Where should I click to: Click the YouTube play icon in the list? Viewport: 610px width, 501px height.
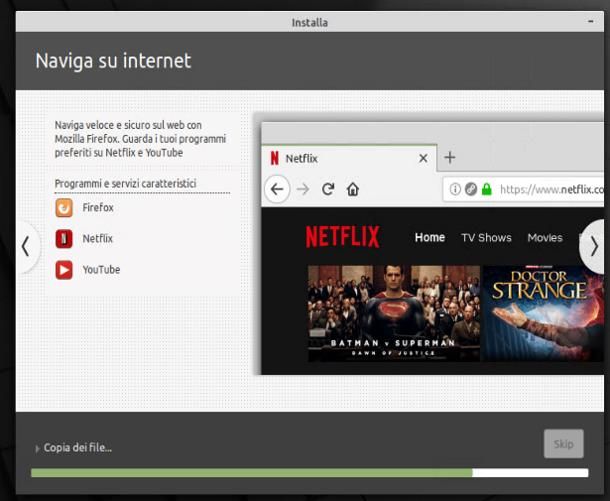64,270
